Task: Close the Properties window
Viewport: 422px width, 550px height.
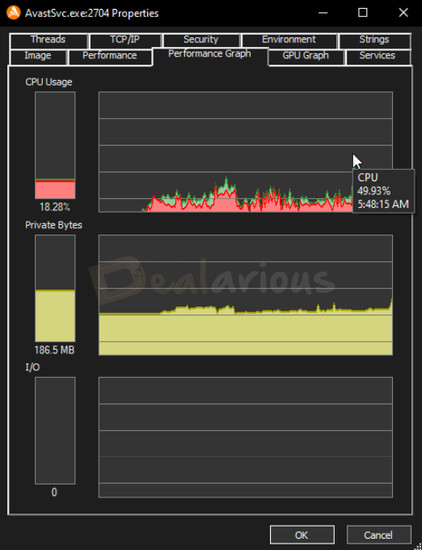Action: 403,13
